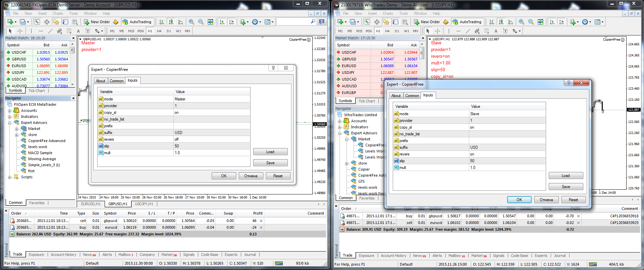This screenshot has height=270, width=644.
Task: Expand Accounts node in right Navigator
Action: 340,121
